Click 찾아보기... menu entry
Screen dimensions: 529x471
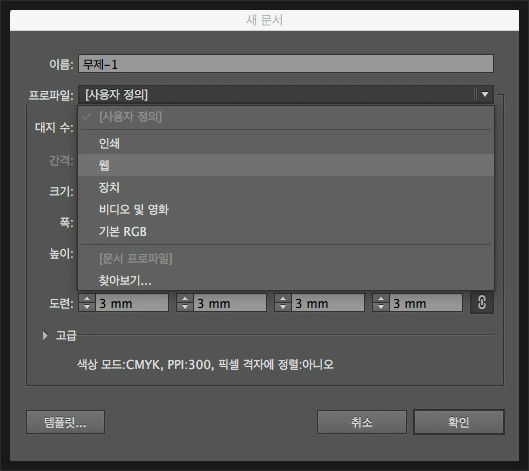point(286,280)
